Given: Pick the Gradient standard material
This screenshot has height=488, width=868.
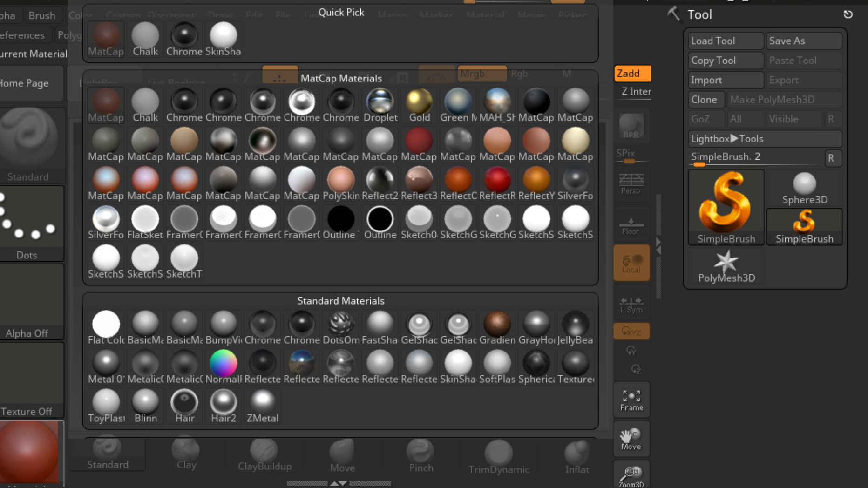Looking at the screenshot, I should coord(497,328).
